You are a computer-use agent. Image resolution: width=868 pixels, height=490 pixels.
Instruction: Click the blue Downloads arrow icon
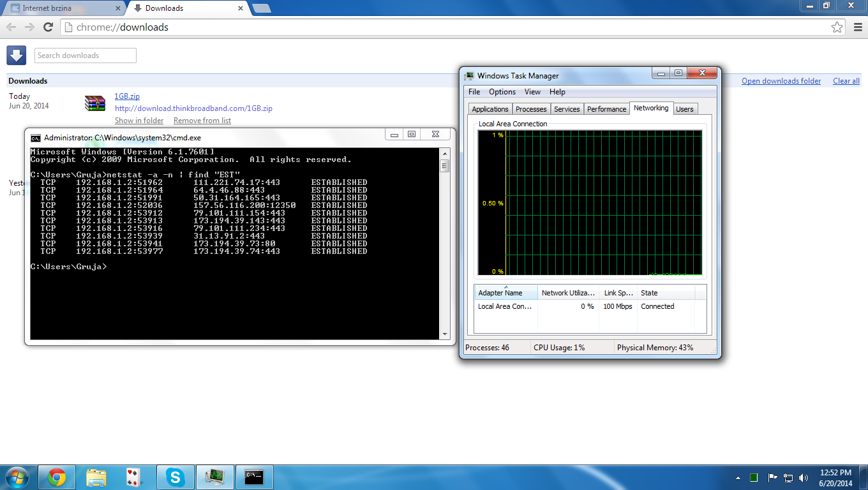(16, 56)
